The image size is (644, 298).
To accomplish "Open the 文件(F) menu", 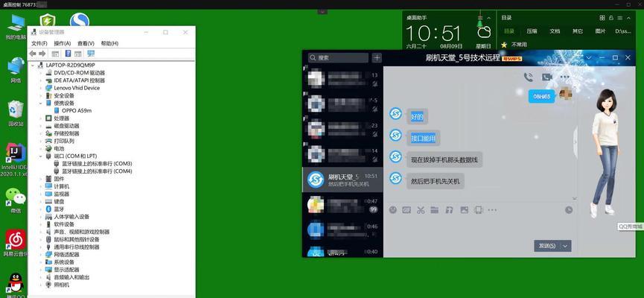I will click(x=39, y=43).
